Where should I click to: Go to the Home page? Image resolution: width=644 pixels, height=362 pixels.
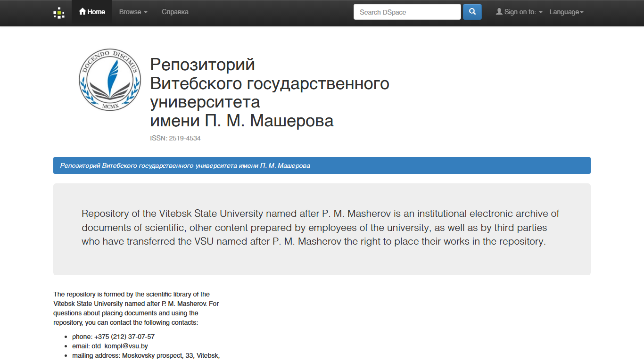(x=92, y=12)
